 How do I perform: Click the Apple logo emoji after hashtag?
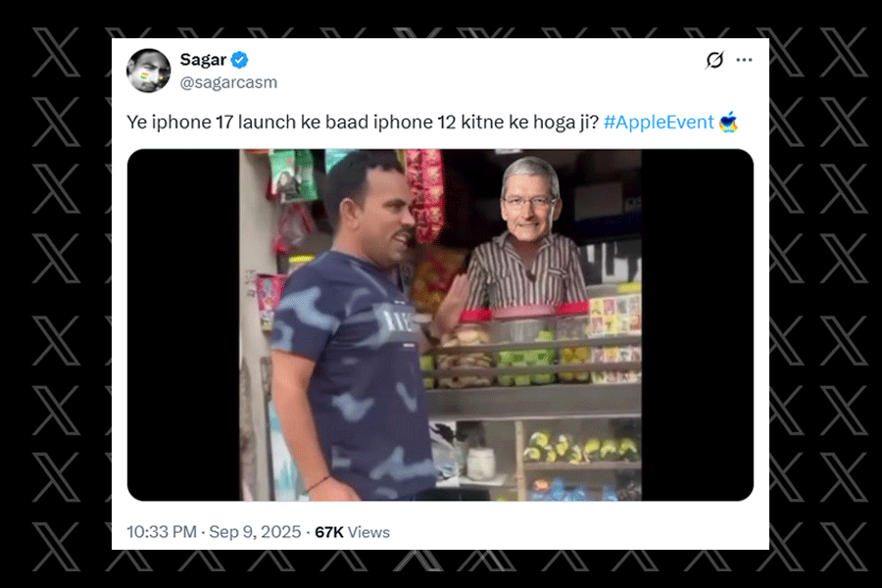click(x=728, y=122)
